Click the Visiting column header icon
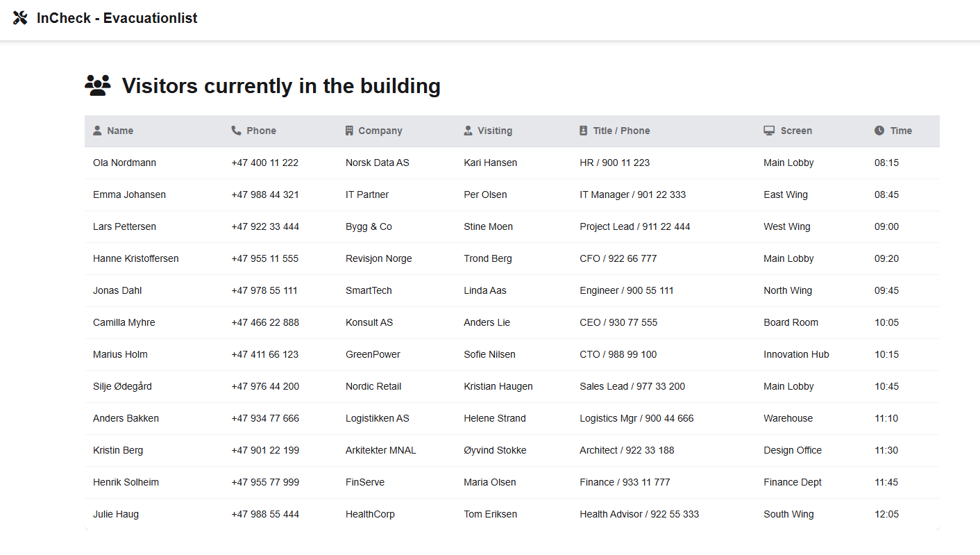The width and height of the screenshot is (980, 555). [x=468, y=131]
